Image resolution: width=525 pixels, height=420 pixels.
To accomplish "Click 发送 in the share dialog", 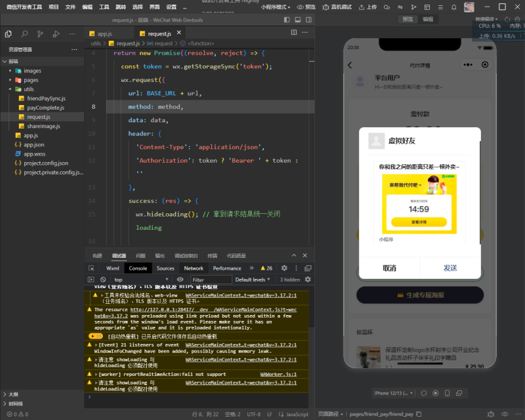I will click(450, 268).
